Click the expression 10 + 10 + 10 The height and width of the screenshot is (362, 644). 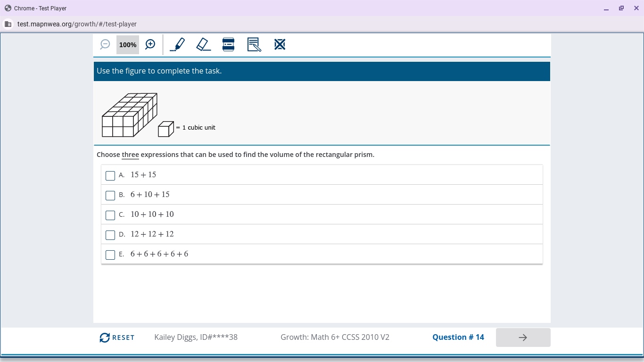coord(152,214)
